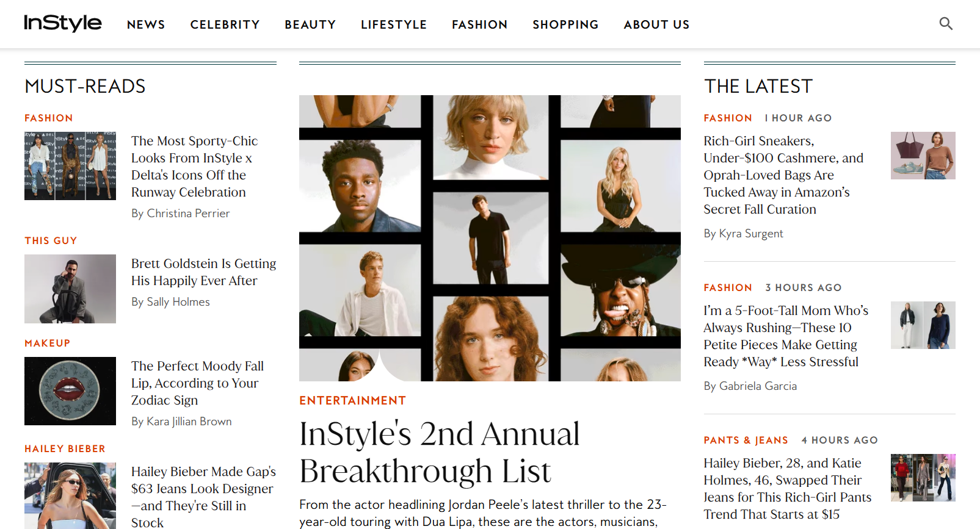The image size is (980, 529).
Task: Open Hailey Bieber and Katie Holmes jeans article
Action: click(787, 489)
